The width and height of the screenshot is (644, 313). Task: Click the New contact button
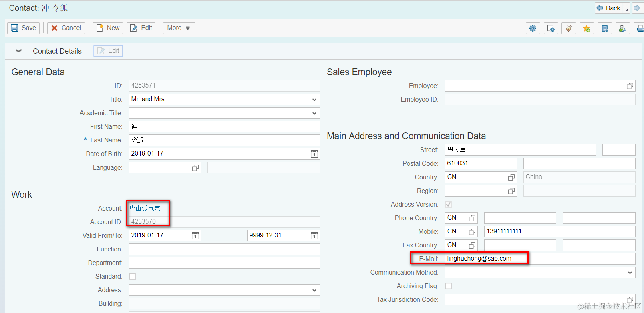108,28
